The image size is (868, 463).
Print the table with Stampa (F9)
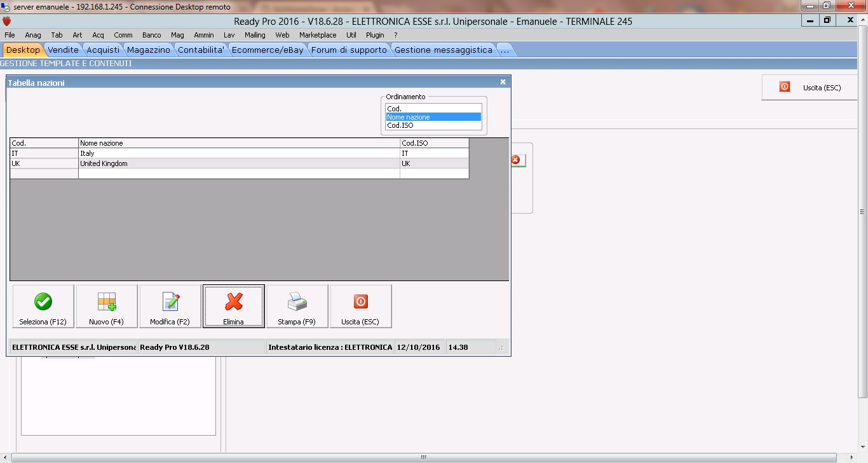tap(297, 306)
